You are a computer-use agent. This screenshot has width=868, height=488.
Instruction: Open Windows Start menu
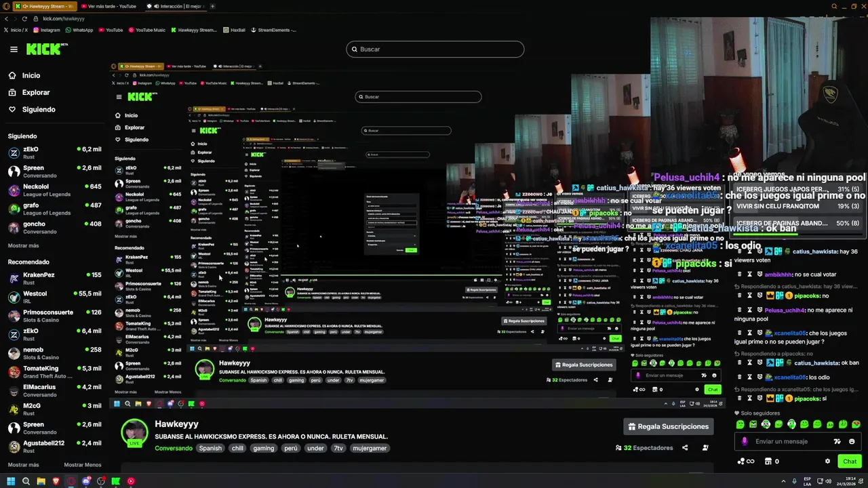point(11,481)
